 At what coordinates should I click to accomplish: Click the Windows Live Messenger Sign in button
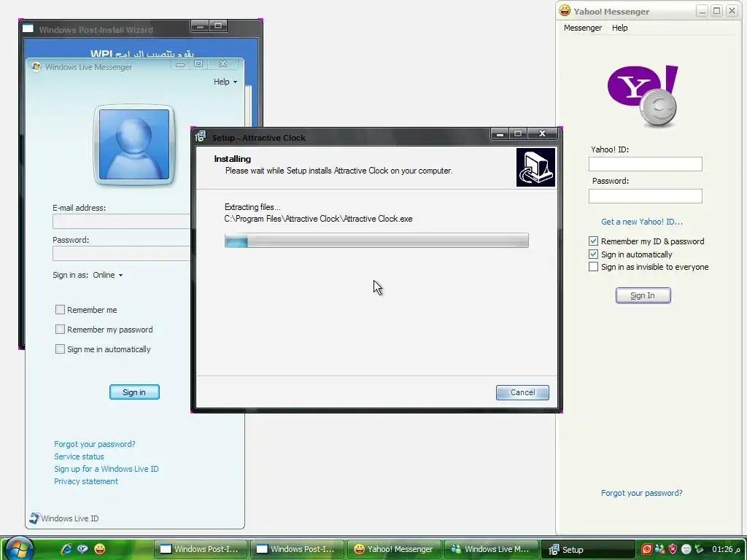click(x=134, y=392)
